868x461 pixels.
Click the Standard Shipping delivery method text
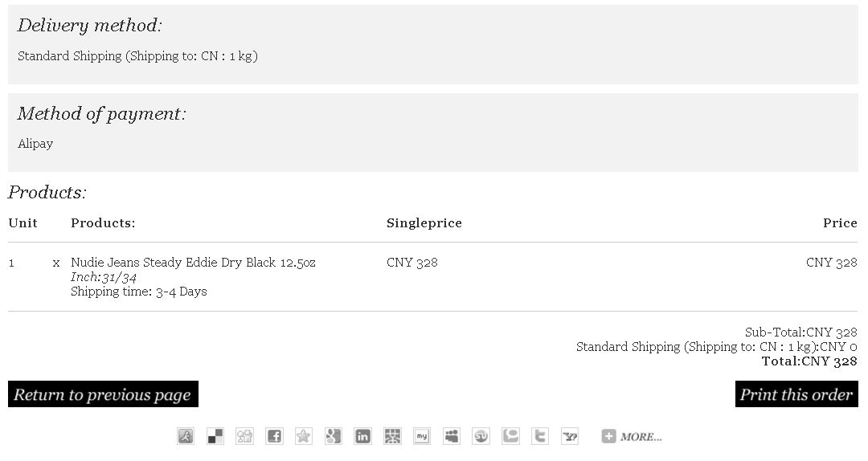[x=138, y=56]
